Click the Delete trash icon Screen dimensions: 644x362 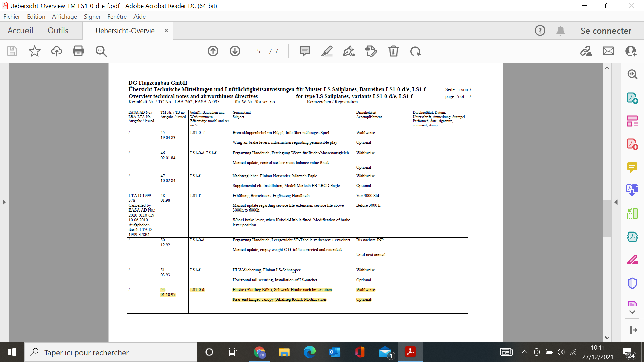[x=393, y=51]
